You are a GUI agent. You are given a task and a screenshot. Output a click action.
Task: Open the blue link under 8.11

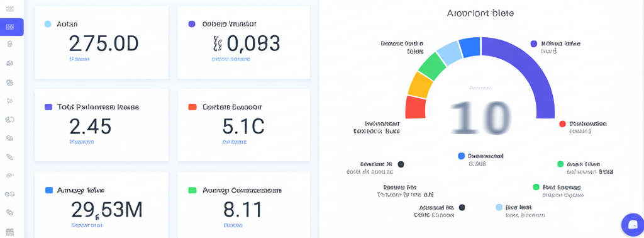coord(233,225)
